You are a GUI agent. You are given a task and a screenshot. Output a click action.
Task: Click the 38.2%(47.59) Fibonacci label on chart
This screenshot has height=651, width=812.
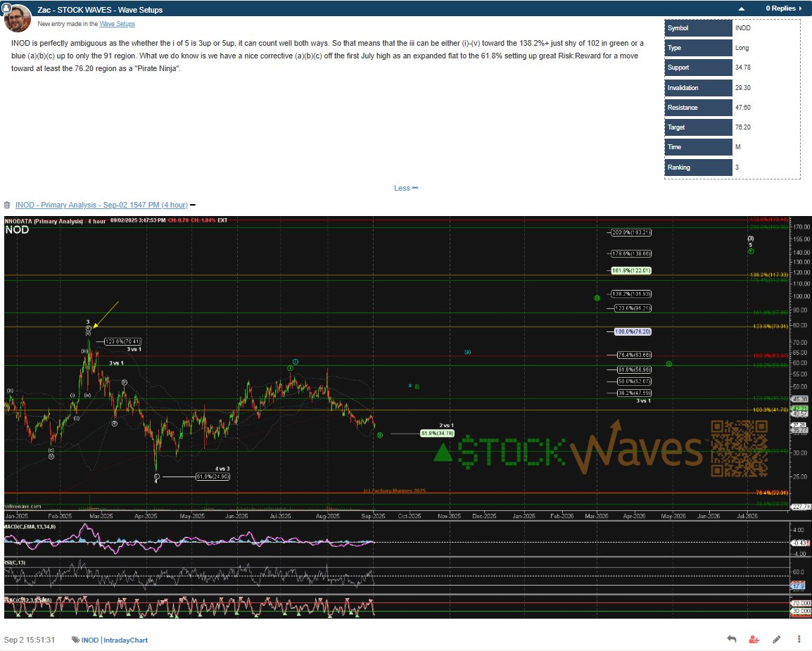(635, 393)
